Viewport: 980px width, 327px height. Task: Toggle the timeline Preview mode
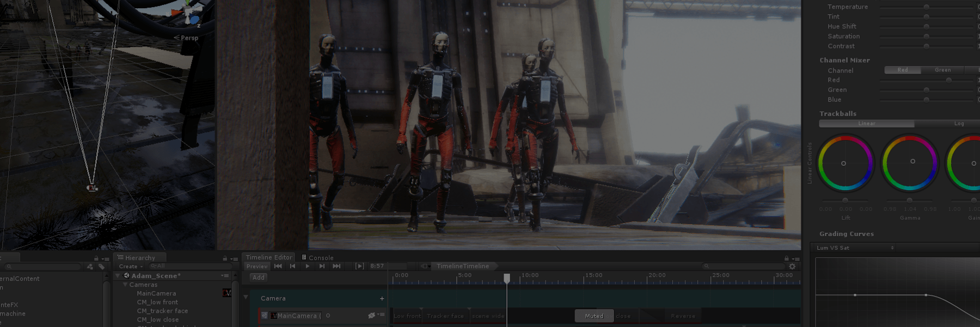(x=257, y=267)
